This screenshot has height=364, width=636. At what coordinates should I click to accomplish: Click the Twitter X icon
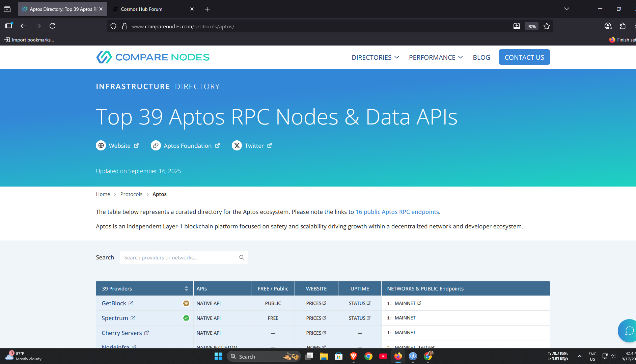237,146
